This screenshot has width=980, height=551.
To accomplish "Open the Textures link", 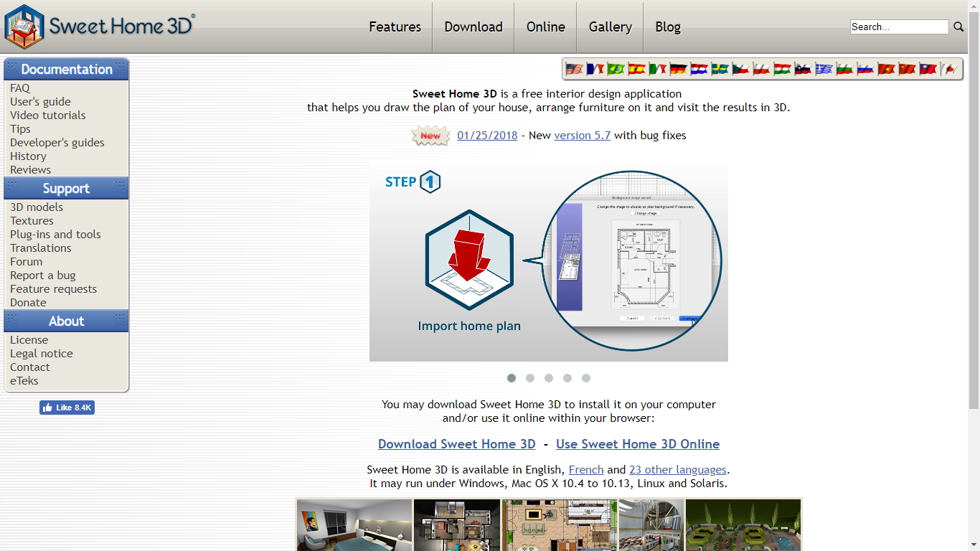I will [x=32, y=221].
